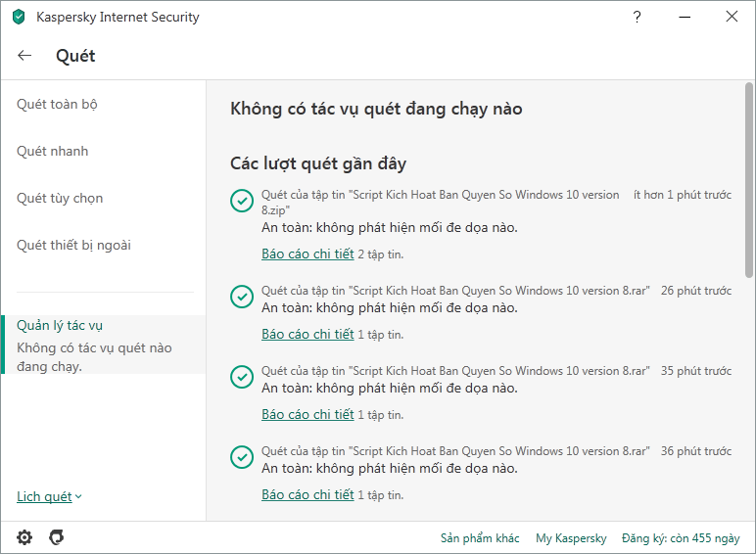Click the support agent icon in footer

57,537
